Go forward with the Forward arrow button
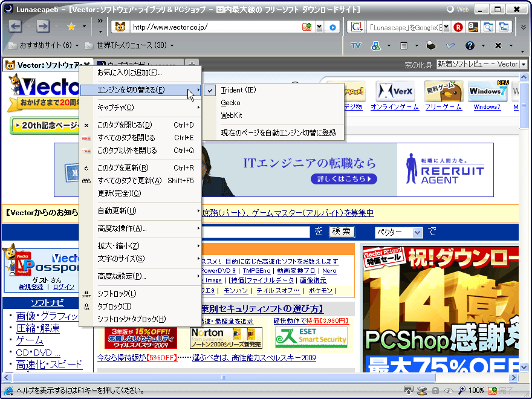Viewport: 532px width, 399px height. [43, 27]
